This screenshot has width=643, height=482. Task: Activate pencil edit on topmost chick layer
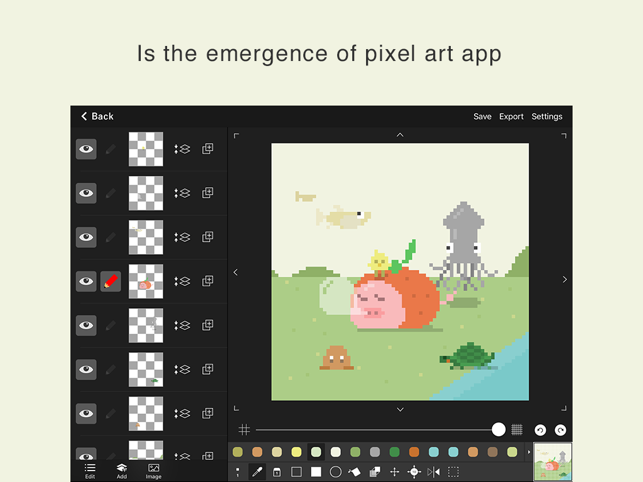111,148
